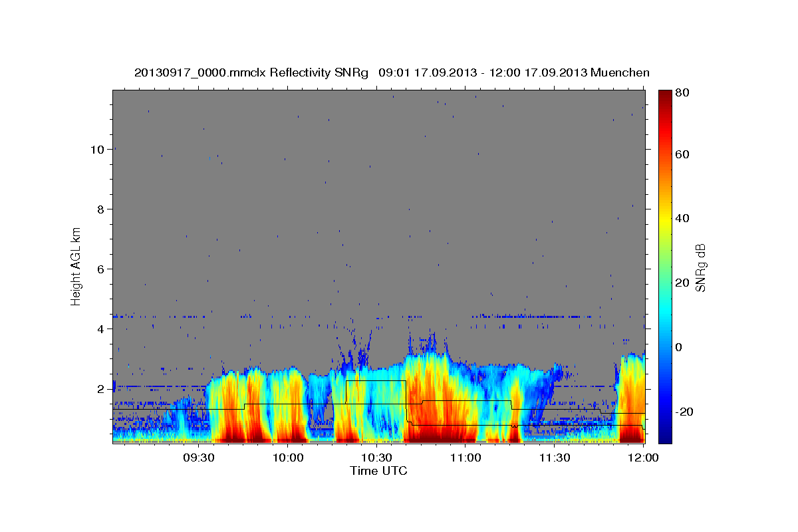Click the height axis label 8
Image resolution: width=798 pixels, height=532 pixels.
(100, 209)
